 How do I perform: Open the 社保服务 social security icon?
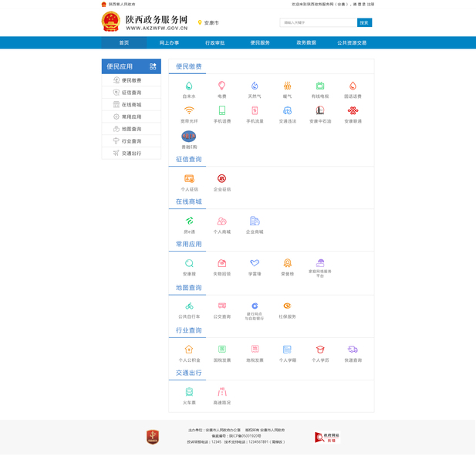coord(287,306)
